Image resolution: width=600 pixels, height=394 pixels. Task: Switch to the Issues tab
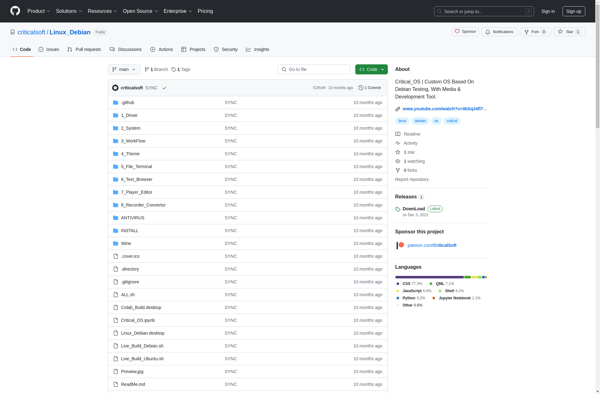pos(49,49)
